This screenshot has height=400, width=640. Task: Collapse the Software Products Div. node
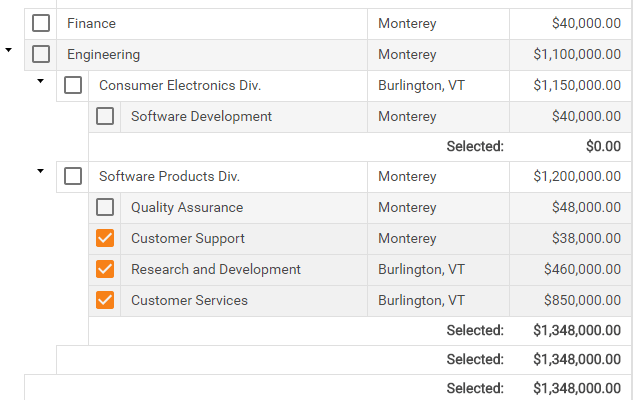coord(41,171)
